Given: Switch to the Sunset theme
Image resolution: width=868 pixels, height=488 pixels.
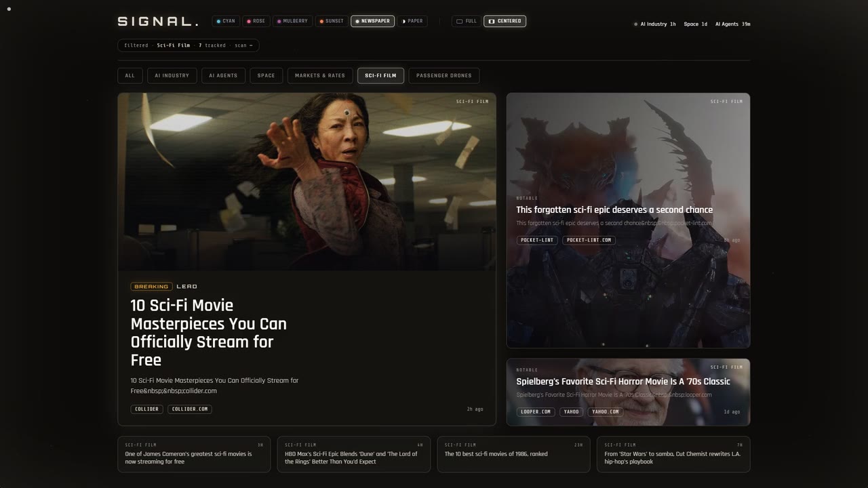Looking at the screenshot, I should [x=332, y=21].
